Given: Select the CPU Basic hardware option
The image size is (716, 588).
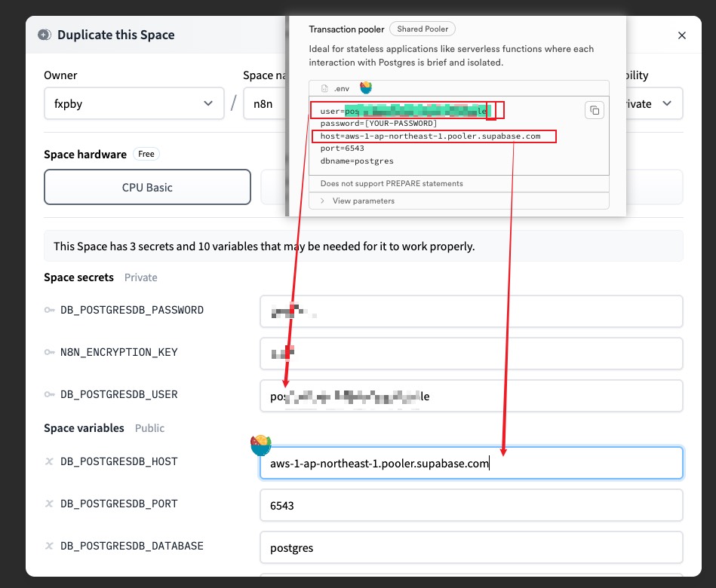Looking at the screenshot, I should 147,187.
